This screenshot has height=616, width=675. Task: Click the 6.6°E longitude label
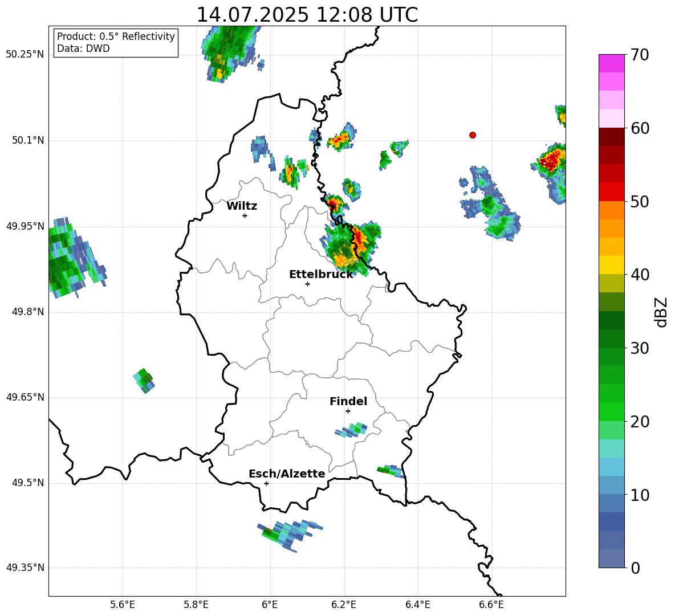click(491, 605)
